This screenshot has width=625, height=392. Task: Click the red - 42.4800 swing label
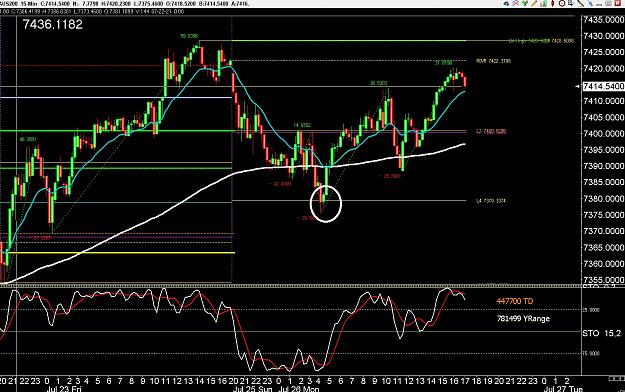280,184
